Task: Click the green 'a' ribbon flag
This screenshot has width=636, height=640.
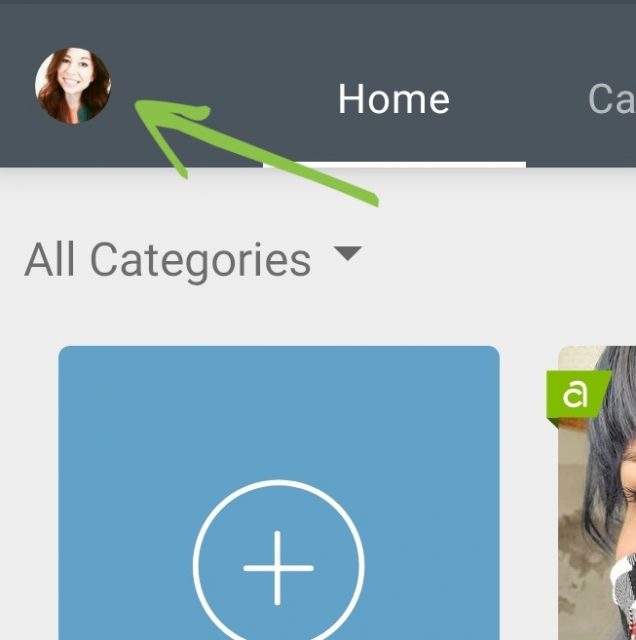Action: (x=578, y=396)
